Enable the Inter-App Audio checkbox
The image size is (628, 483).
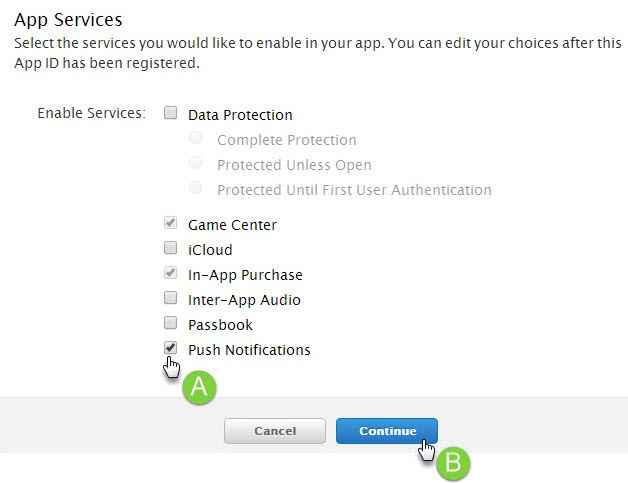coord(171,299)
